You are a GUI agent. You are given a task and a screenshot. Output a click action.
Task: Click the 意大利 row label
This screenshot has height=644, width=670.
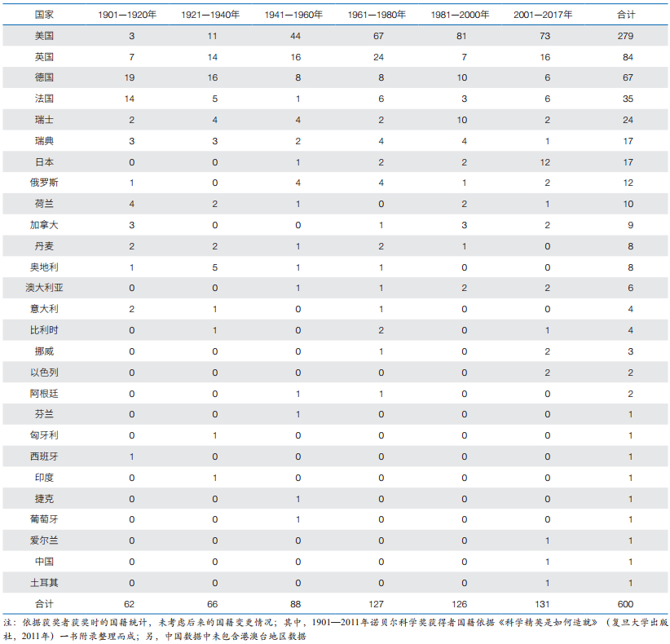(44, 309)
